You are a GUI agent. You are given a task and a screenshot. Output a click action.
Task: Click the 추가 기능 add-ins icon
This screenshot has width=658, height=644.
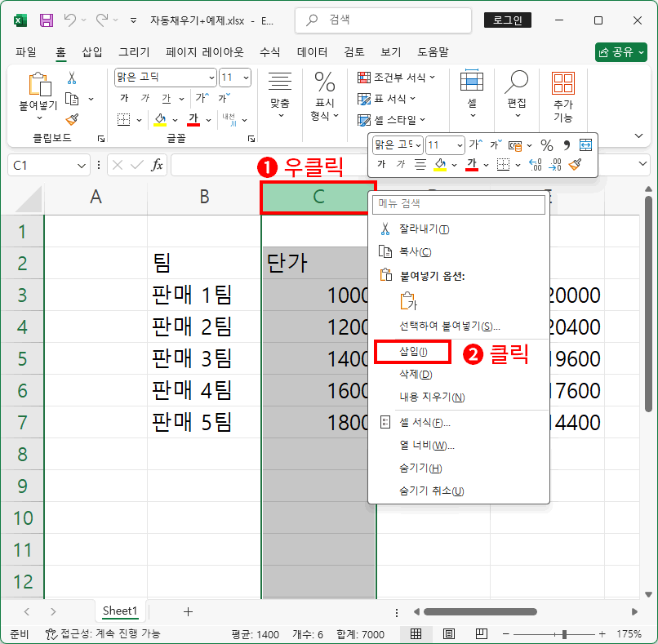562,83
